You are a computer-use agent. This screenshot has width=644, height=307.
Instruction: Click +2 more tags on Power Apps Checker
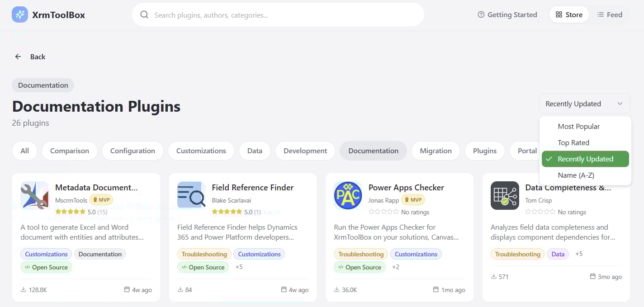click(x=396, y=267)
